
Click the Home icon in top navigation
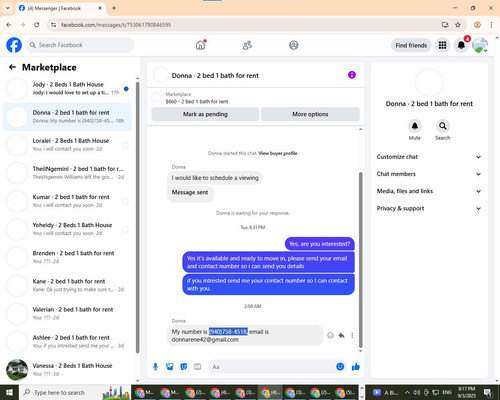pos(200,45)
